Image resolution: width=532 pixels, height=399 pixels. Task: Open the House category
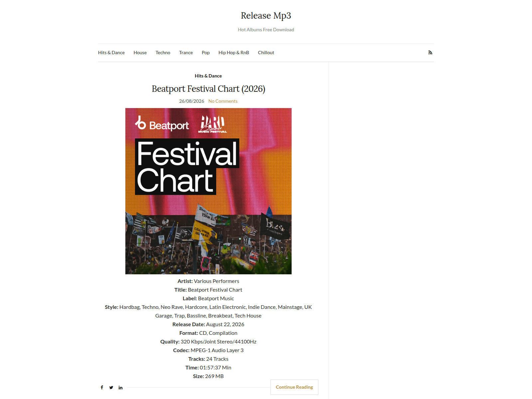[140, 53]
